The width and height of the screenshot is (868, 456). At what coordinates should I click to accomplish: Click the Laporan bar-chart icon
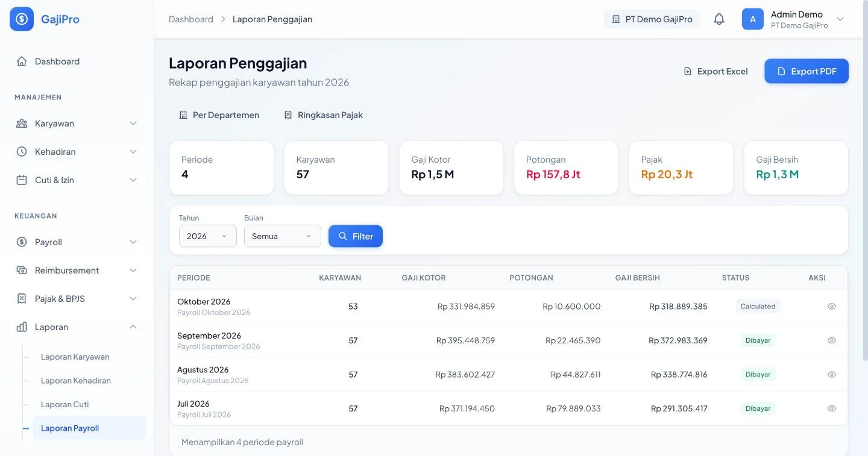[x=22, y=327]
